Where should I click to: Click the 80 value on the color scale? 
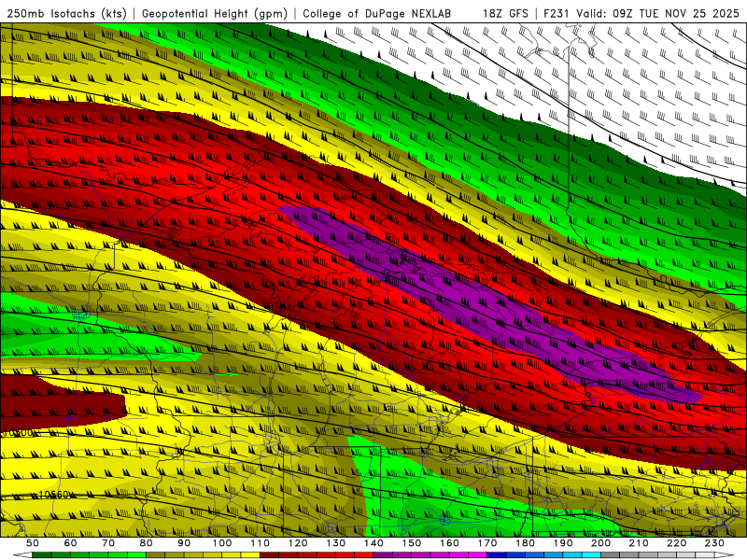point(147,543)
